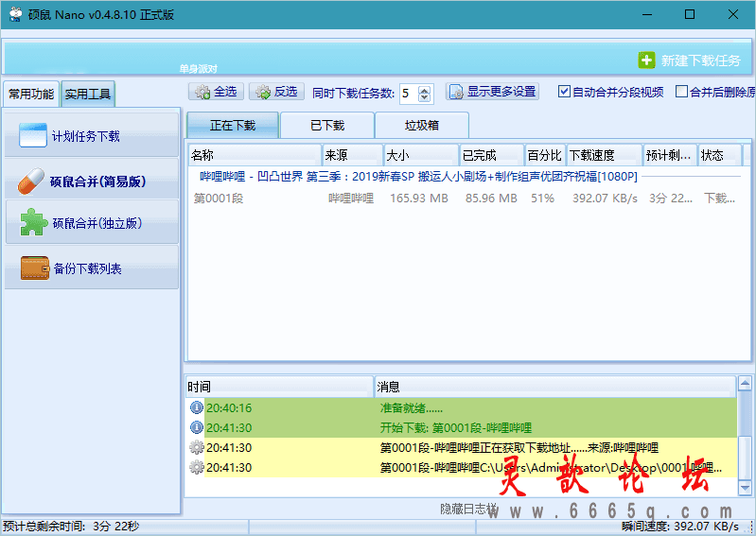Sort by 下载速度 column header
The height and width of the screenshot is (536, 756).
(604, 155)
